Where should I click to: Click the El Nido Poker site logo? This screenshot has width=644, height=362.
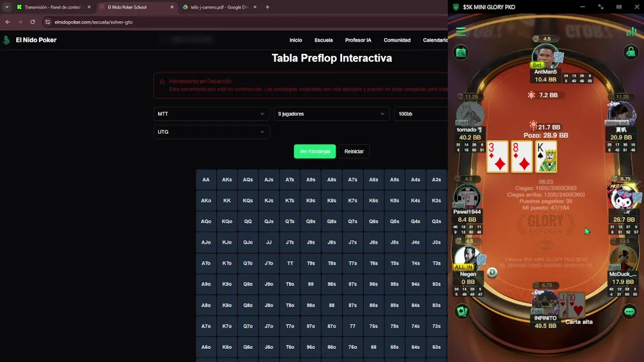coord(7,40)
